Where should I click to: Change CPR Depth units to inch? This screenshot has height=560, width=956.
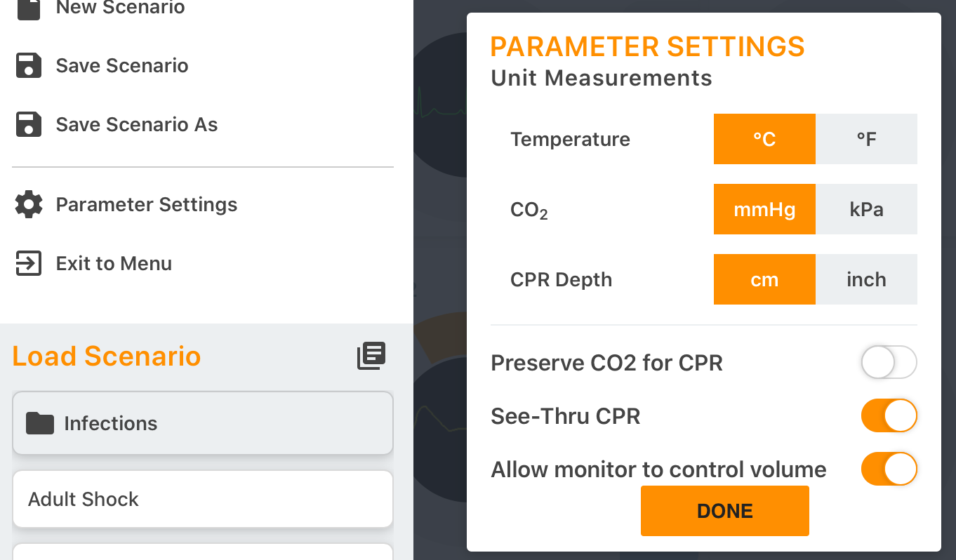pos(866,279)
